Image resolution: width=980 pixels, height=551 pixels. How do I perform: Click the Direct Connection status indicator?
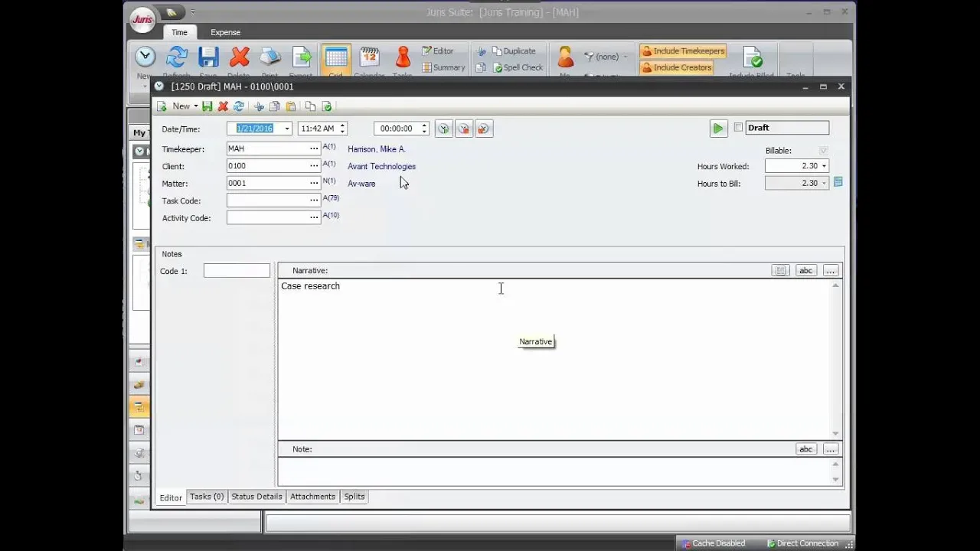tap(802, 543)
